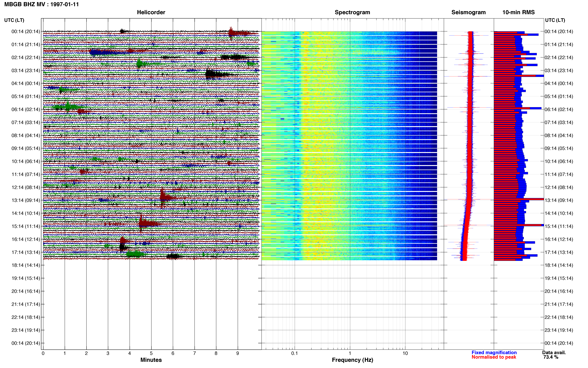
Task: Click RMS-side time label "05:14 (01:14)"
Action: 559,96
